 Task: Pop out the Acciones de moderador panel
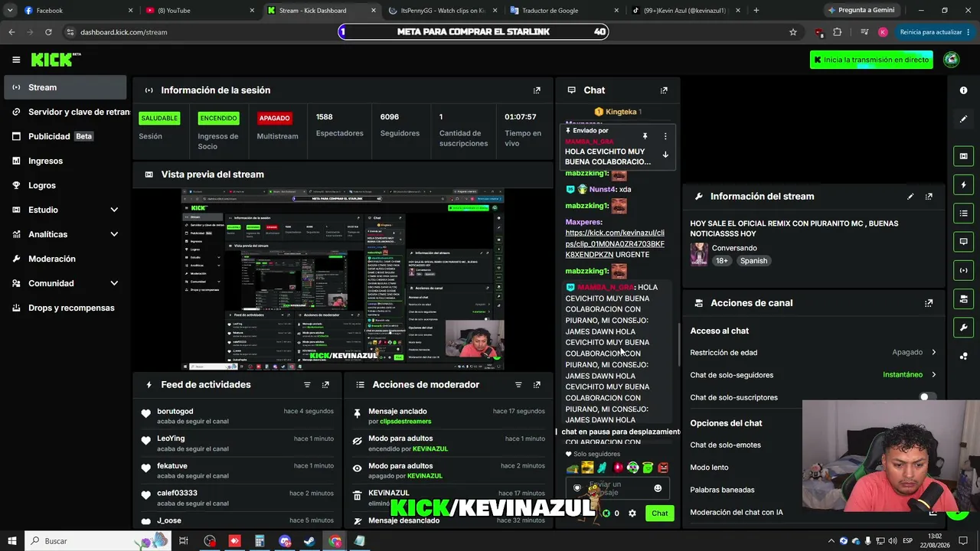pyautogui.click(x=537, y=385)
